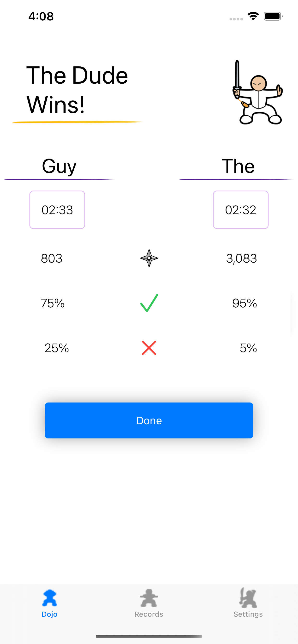Select Guy's player name label
Viewport: 298px width, 644px height.
pos(59,167)
